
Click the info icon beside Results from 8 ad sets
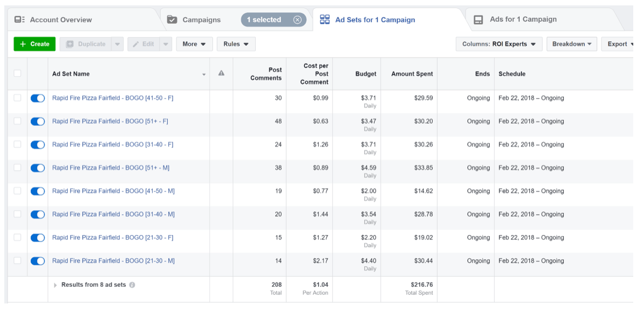tap(132, 285)
